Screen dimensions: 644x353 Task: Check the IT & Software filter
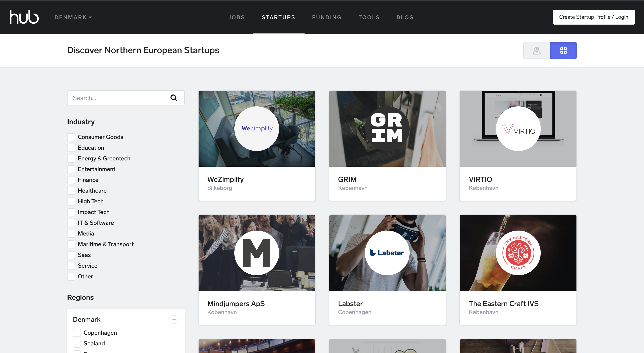coord(71,223)
